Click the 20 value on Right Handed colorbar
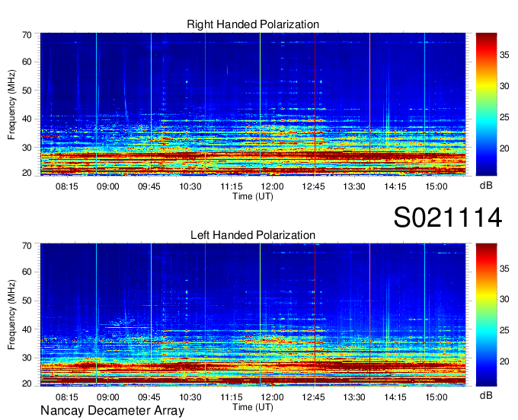This screenshot has width=518, height=420. (x=504, y=148)
